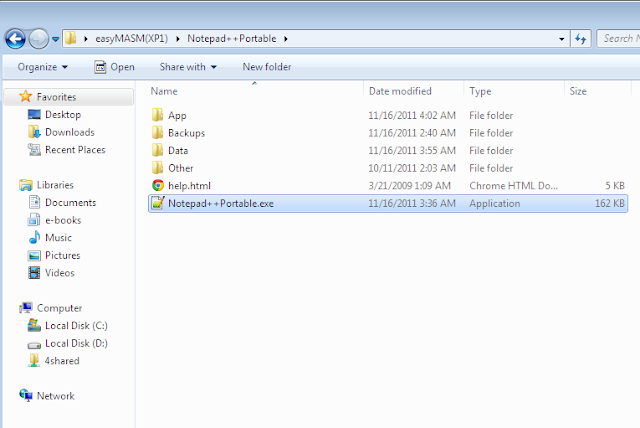Screen dimensions: 640x428
Task: Click the Backups folder name
Action: (x=187, y=133)
